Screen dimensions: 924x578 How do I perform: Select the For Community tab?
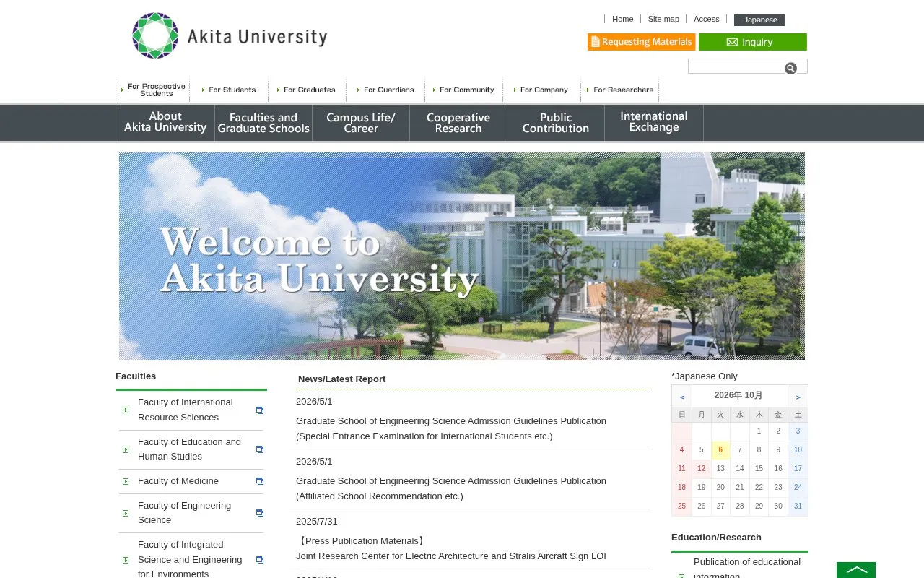click(x=464, y=90)
